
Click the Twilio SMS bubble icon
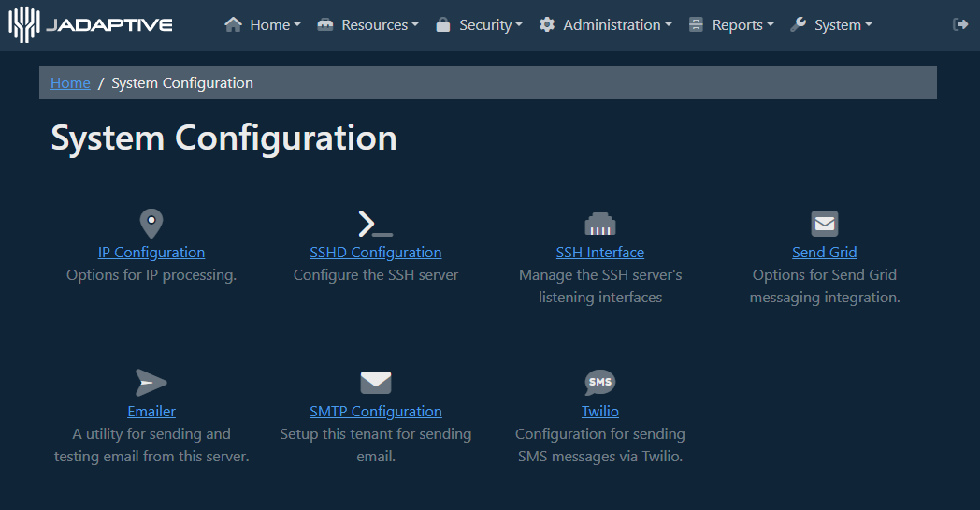pyautogui.click(x=600, y=383)
